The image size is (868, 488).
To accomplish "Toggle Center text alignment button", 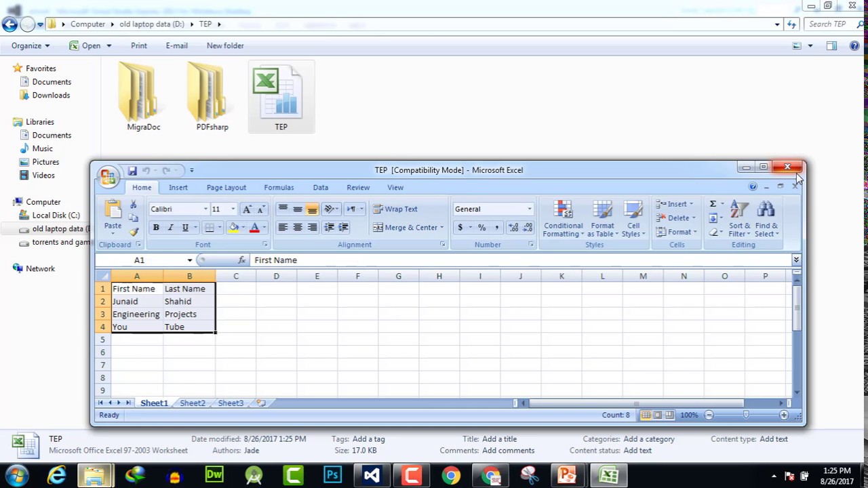I will [297, 228].
